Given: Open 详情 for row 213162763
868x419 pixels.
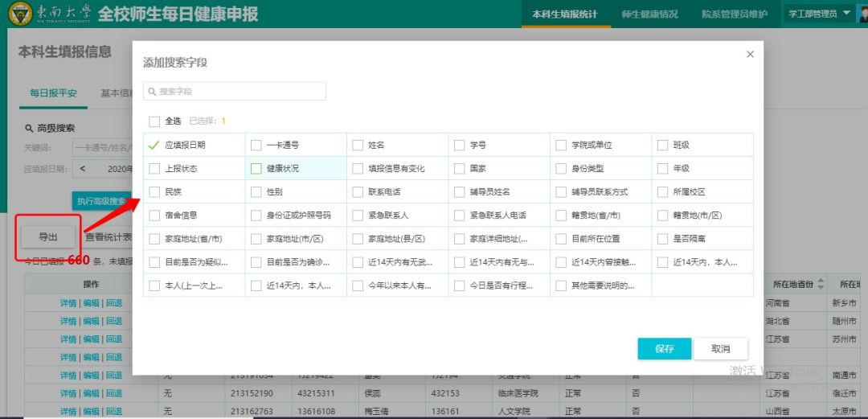Looking at the screenshot, I should (x=68, y=411).
